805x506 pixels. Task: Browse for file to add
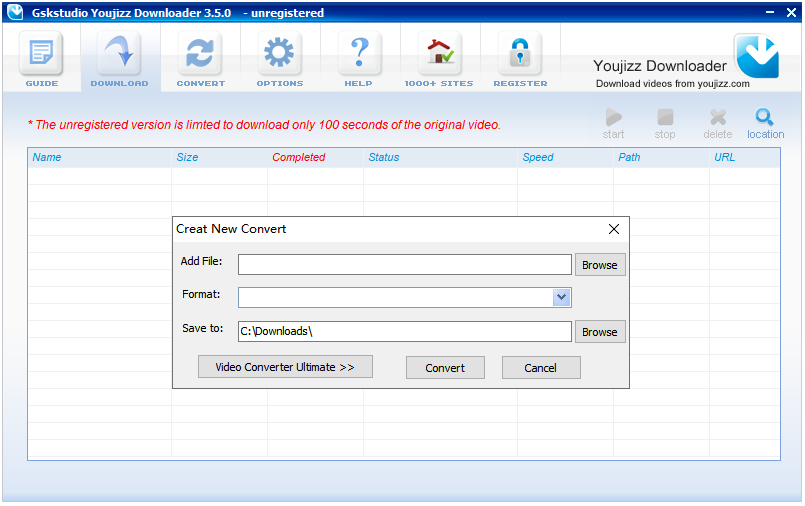600,265
